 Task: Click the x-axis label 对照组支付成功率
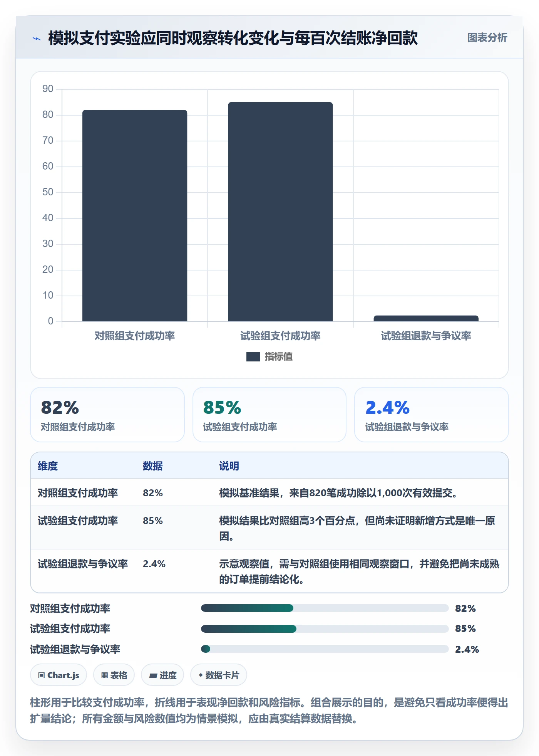[x=135, y=336]
